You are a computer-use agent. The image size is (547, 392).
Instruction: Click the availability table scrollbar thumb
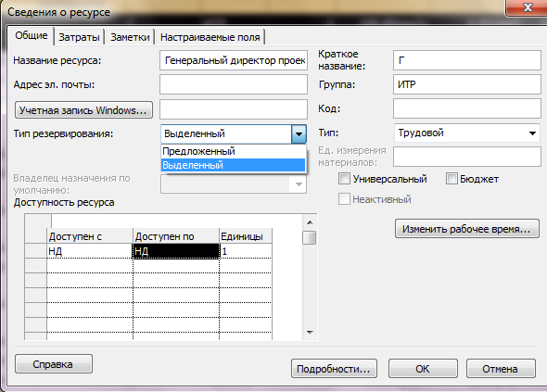pyautogui.click(x=310, y=238)
